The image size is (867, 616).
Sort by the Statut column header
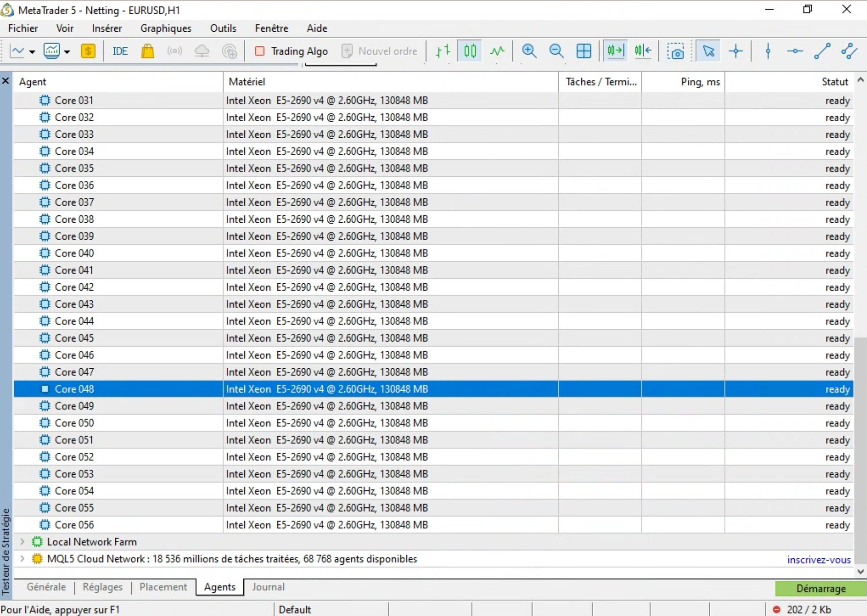click(x=789, y=81)
